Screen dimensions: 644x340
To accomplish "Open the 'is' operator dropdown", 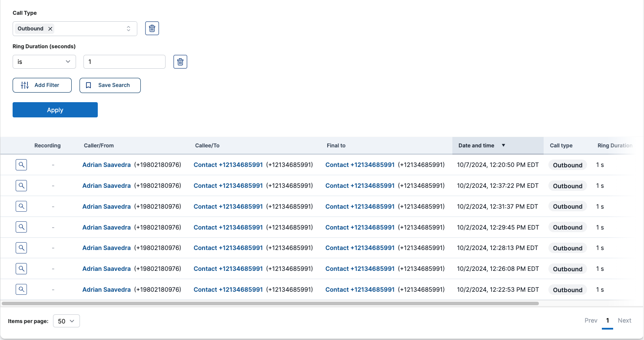I will (x=44, y=62).
